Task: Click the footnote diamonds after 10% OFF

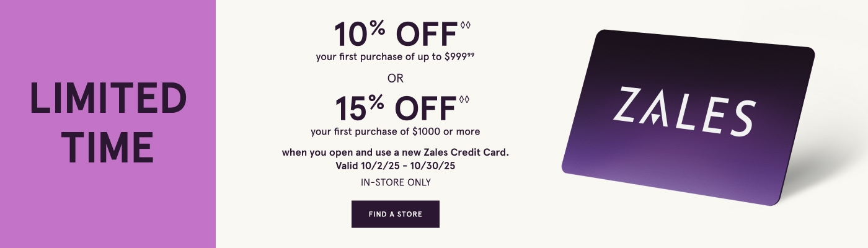Action: pos(466,25)
